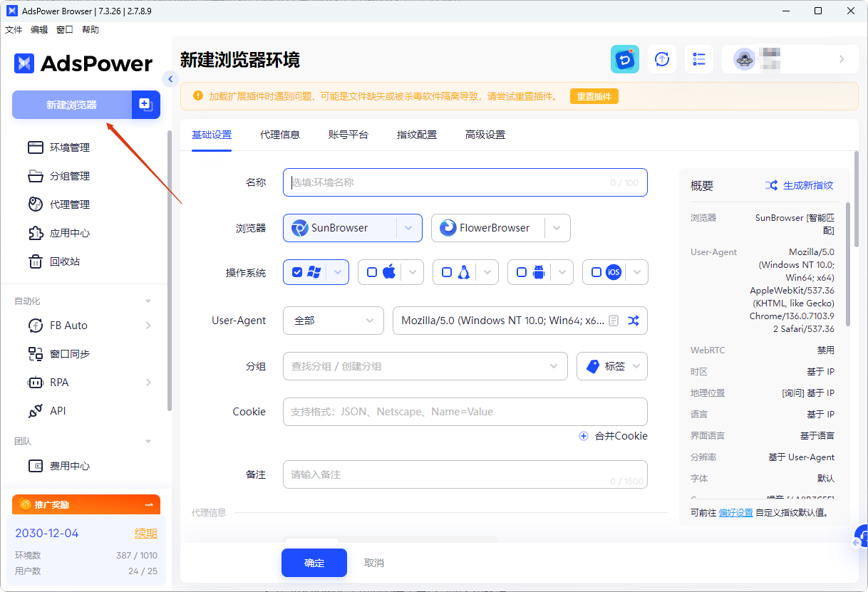Toggle the Windows operating system checkbox
Screen dimensions: 868x592
pos(297,272)
